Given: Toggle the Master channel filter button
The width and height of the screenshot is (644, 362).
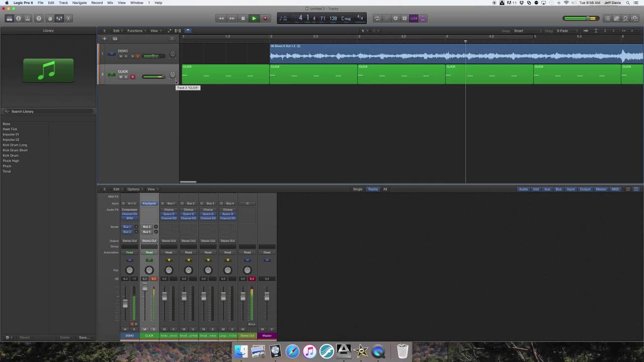Looking at the screenshot, I should 601,189.
